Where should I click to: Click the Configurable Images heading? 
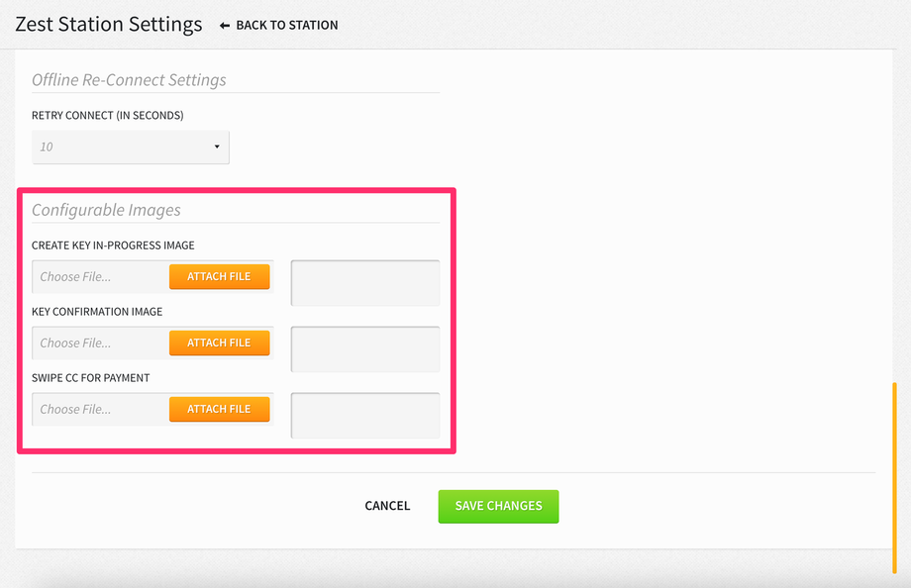106,210
